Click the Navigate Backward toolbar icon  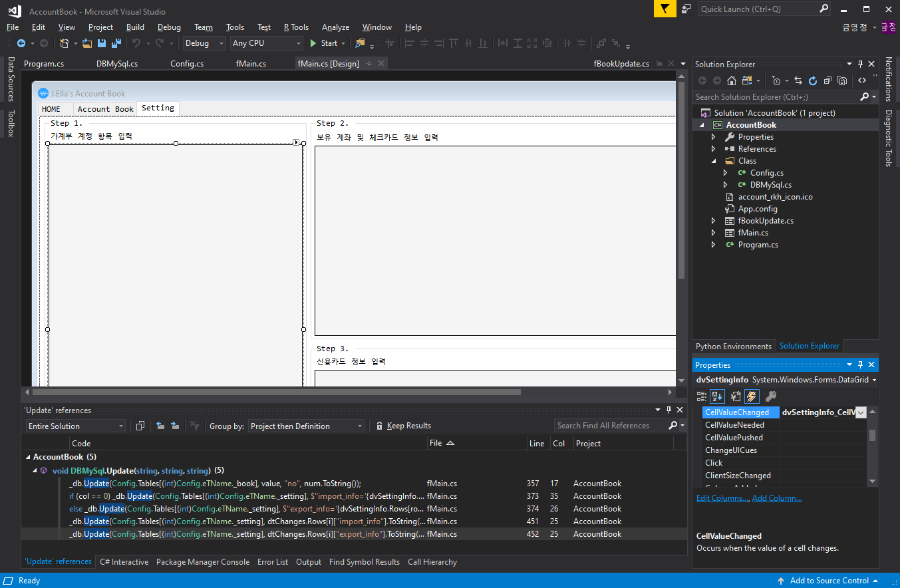pos(21,43)
